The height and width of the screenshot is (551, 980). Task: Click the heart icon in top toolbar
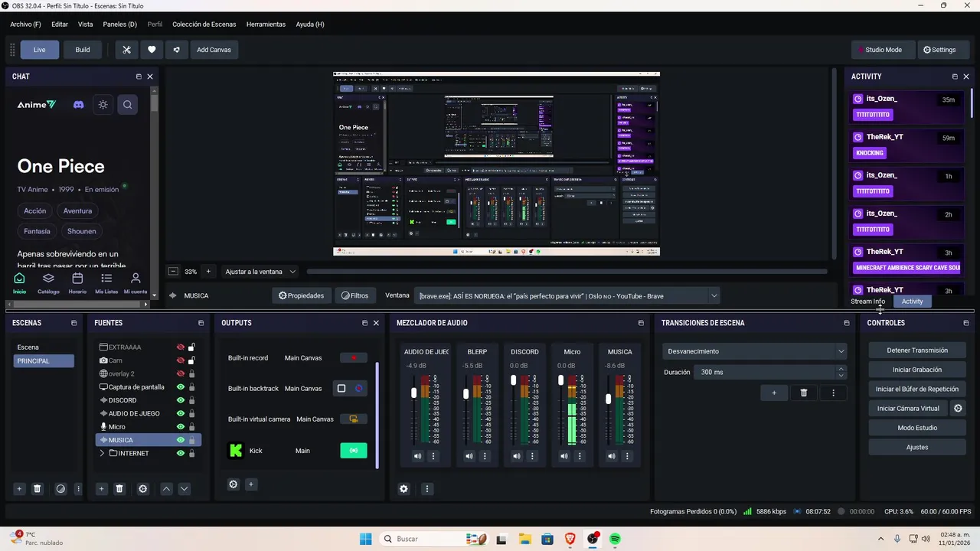click(152, 50)
